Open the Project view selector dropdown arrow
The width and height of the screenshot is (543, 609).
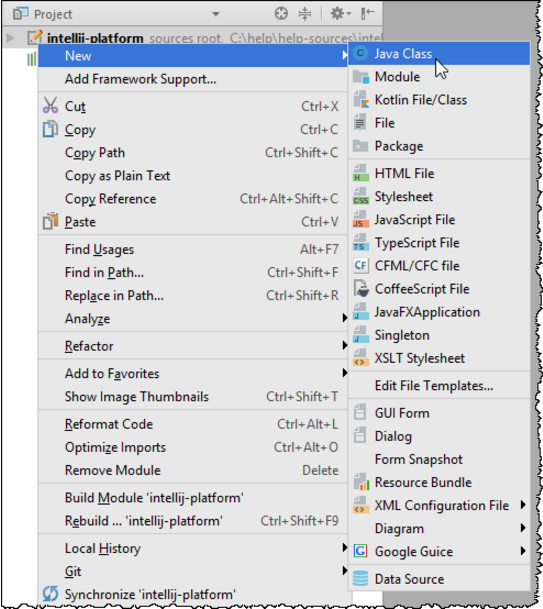(x=216, y=14)
